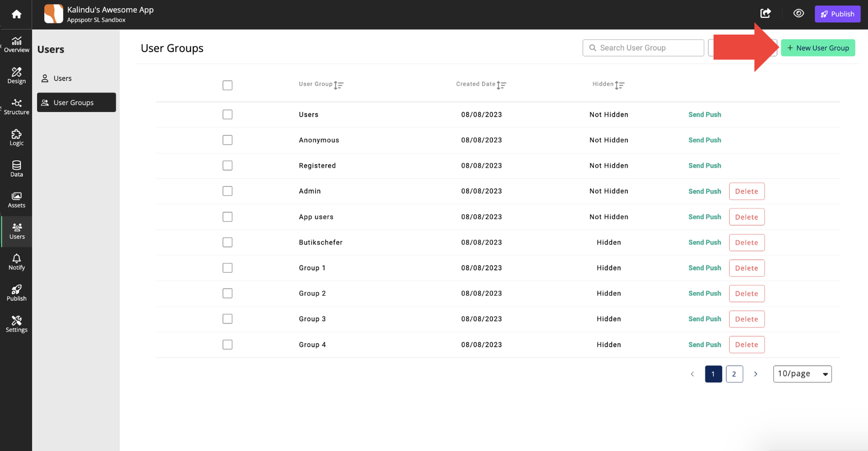The image size is (868, 451).
Task: Click the share icon in top bar
Action: tap(766, 14)
